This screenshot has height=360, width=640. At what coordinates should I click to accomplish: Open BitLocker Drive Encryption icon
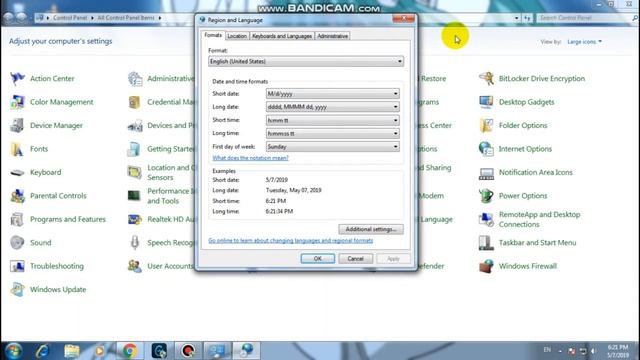click(486, 78)
